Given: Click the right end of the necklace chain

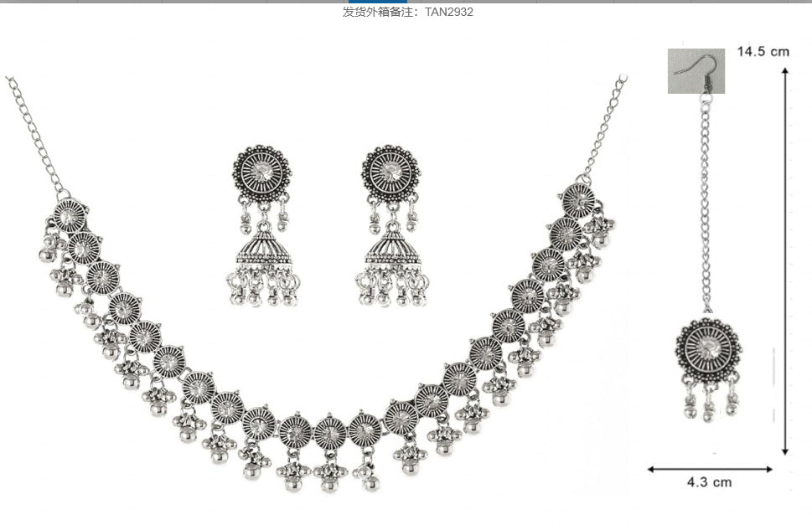Looking at the screenshot, I should click(x=605, y=129).
